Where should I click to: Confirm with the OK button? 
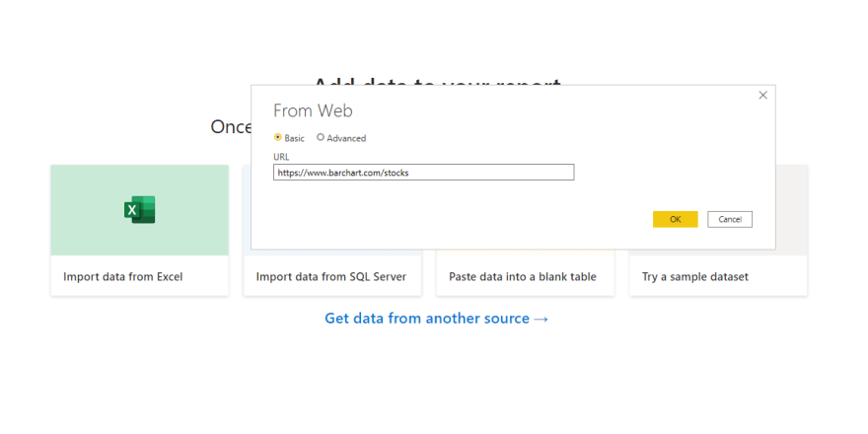[x=676, y=219]
